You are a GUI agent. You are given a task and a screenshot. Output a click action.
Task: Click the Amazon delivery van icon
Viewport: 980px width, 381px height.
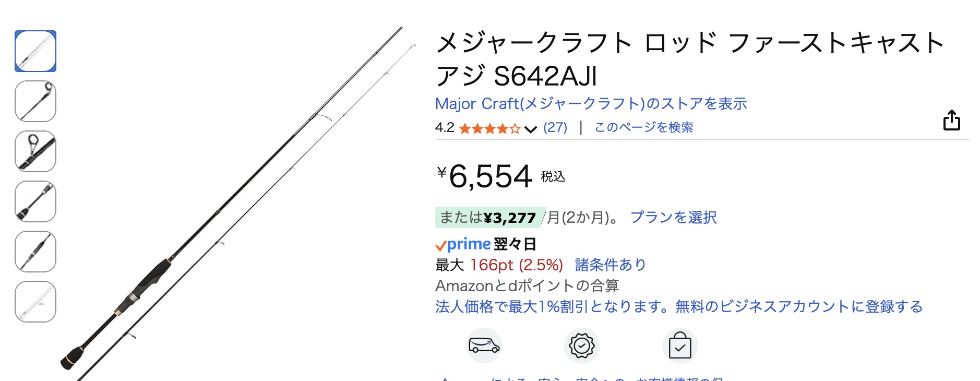[x=484, y=346]
